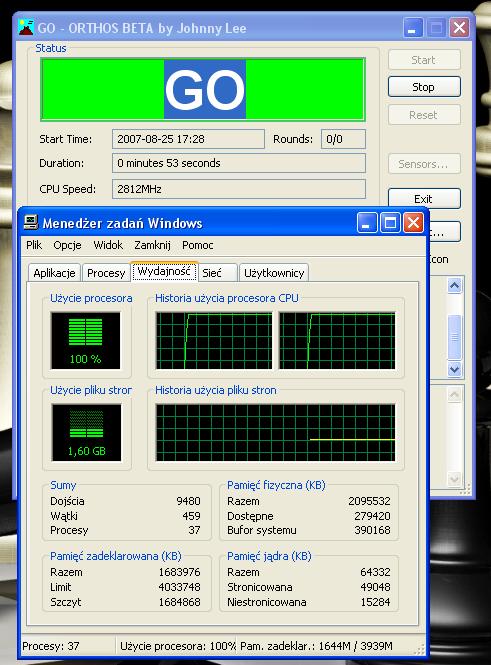
Task: Select the Wydajność tab
Action: click(164, 271)
